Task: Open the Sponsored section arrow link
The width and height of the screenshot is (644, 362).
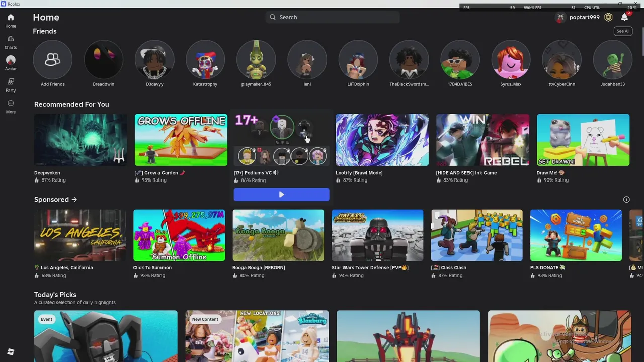Action: tap(74, 200)
